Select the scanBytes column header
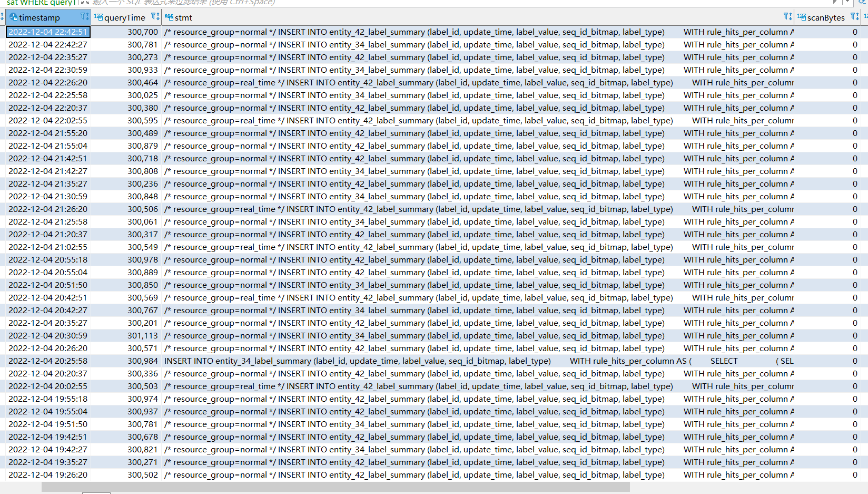This screenshot has width=868, height=494. [x=827, y=17]
